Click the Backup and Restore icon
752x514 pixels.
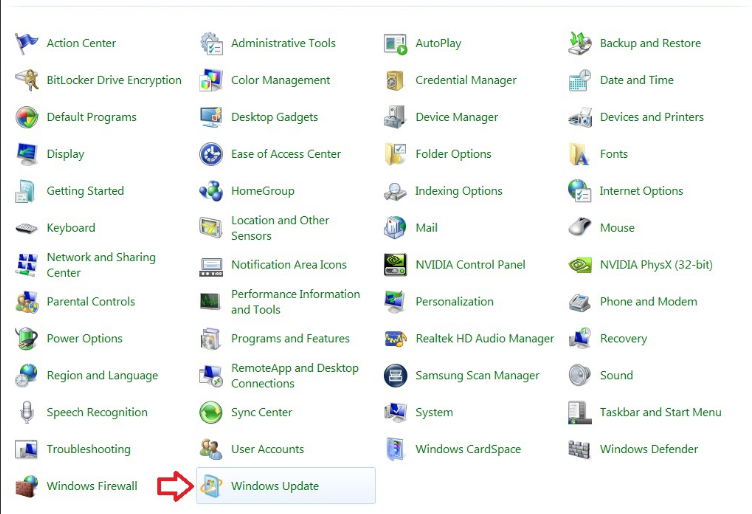[580, 43]
